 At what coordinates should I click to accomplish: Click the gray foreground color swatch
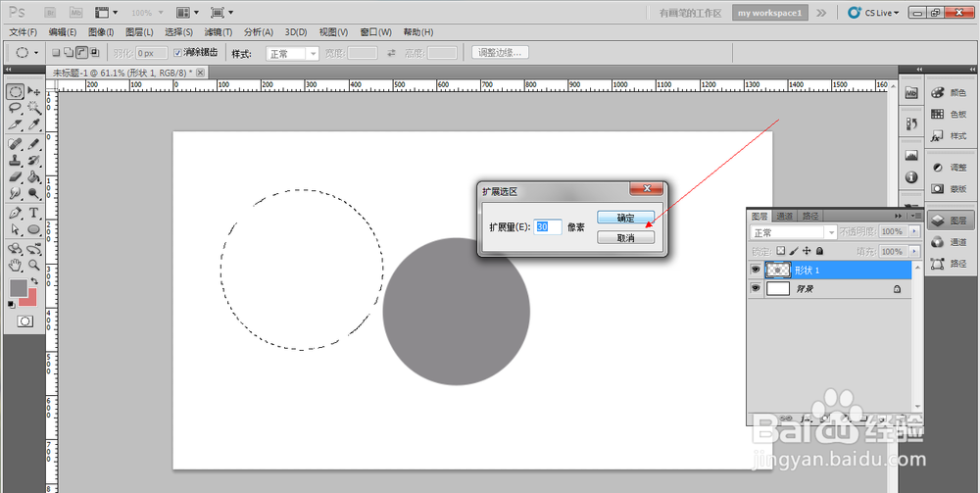(x=18, y=289)
